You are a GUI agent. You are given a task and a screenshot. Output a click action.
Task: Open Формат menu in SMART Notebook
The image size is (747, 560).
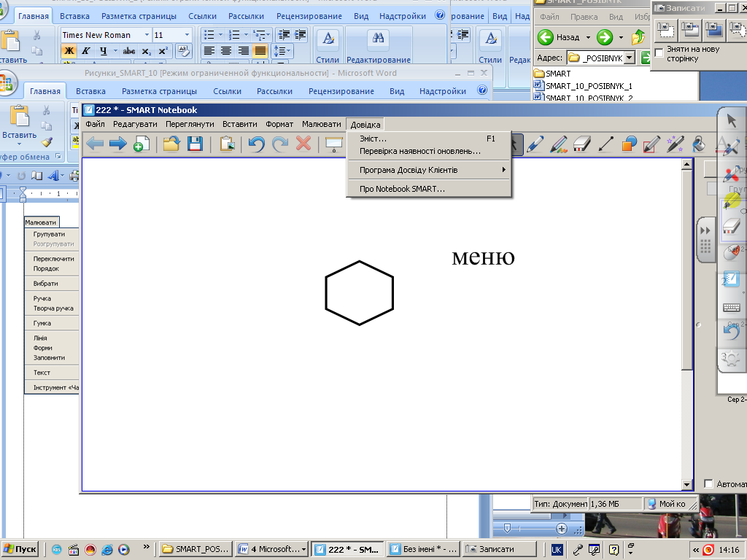[x=279, y=124]
